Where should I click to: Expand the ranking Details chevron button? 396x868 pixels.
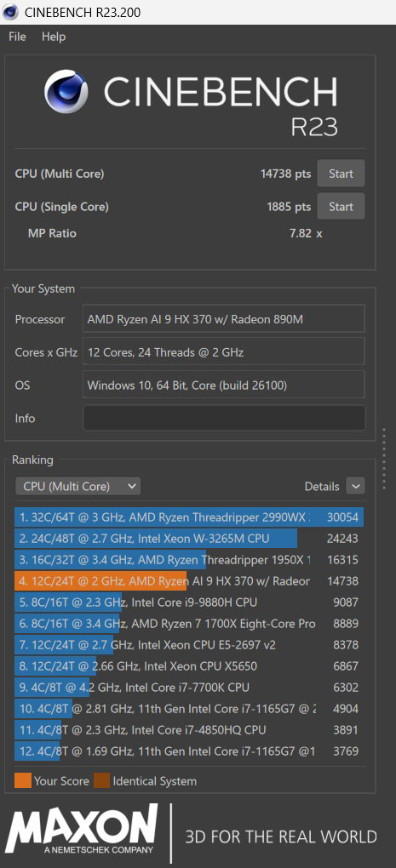pyautogui.click(x=356, y=486)
